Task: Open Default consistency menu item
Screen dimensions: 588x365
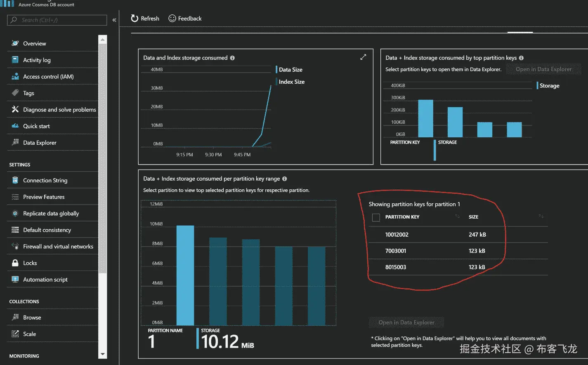Action: (53, 230)
